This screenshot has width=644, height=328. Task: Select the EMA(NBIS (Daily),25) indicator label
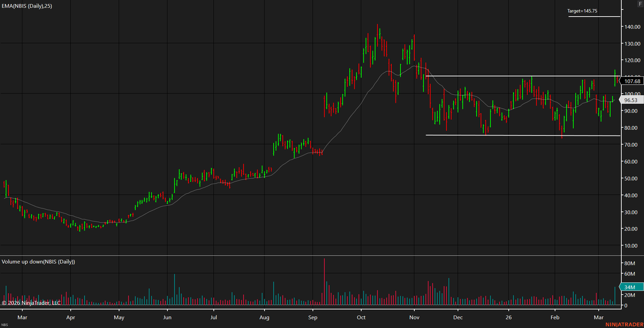coord(27,5)
